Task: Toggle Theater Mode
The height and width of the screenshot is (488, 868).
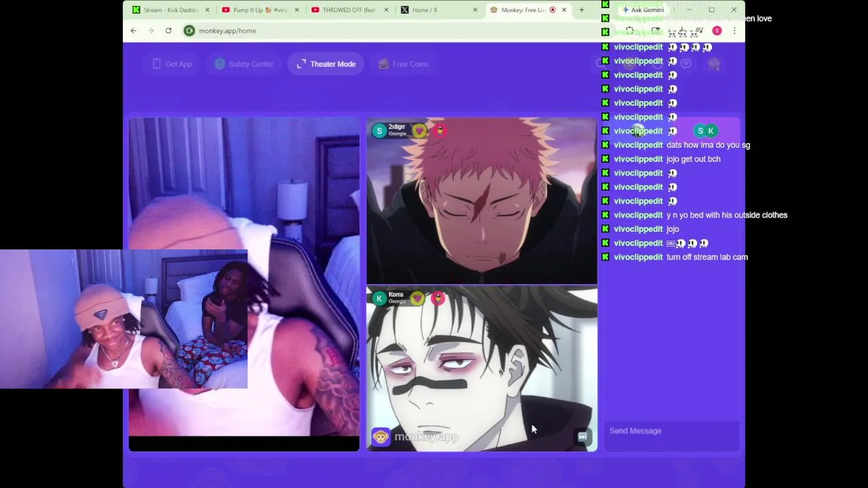Action: [326, 64]
